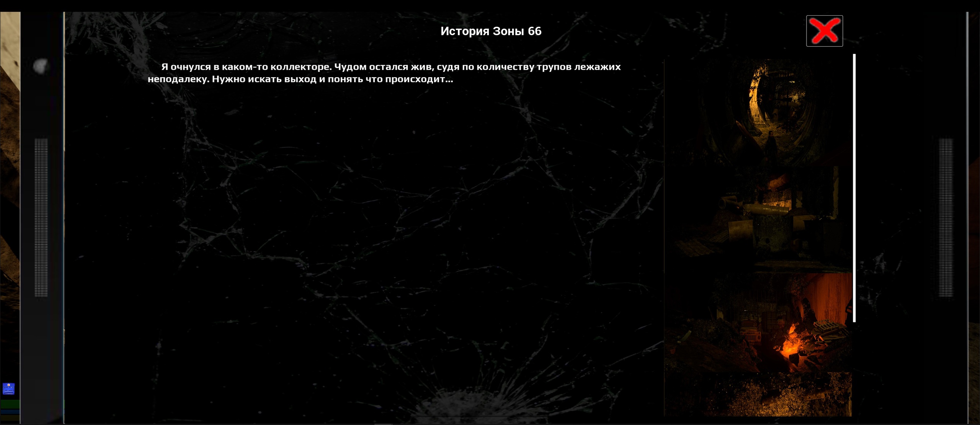The image size is (980, 425).
Task: Open the rusty pipes machinery thumbnail
Action: coord(760,218)
